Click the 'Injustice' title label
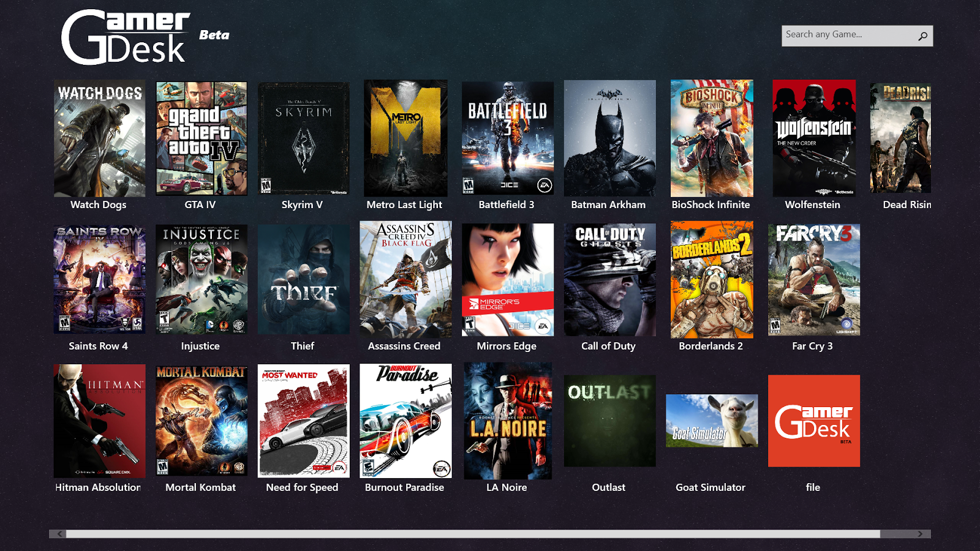The image size is (980, 551). click(x=200, y=346)
